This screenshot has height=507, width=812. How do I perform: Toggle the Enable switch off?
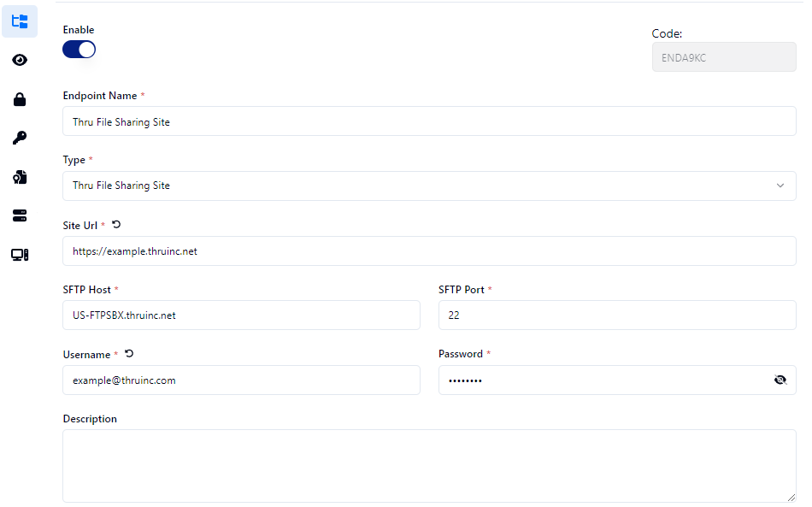[79, 50]
